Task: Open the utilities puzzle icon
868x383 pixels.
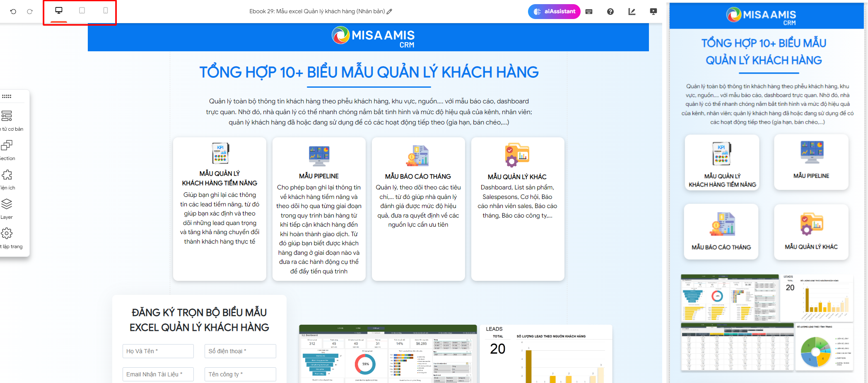Action: 7,175
